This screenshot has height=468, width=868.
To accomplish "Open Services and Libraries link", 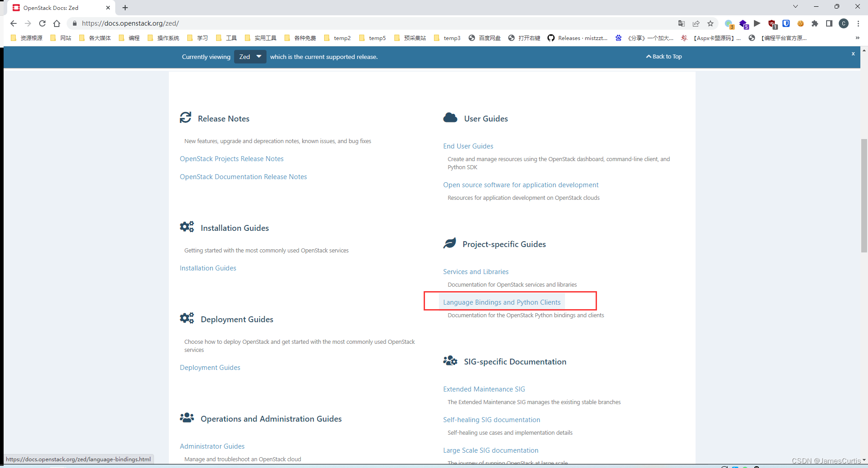I will tap(476, 272).
